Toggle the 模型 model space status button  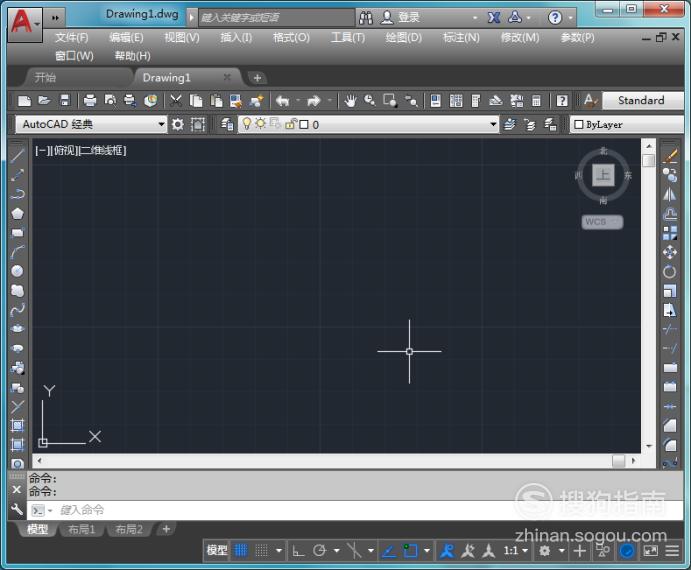pyautogui.click(x=217, y=550)
